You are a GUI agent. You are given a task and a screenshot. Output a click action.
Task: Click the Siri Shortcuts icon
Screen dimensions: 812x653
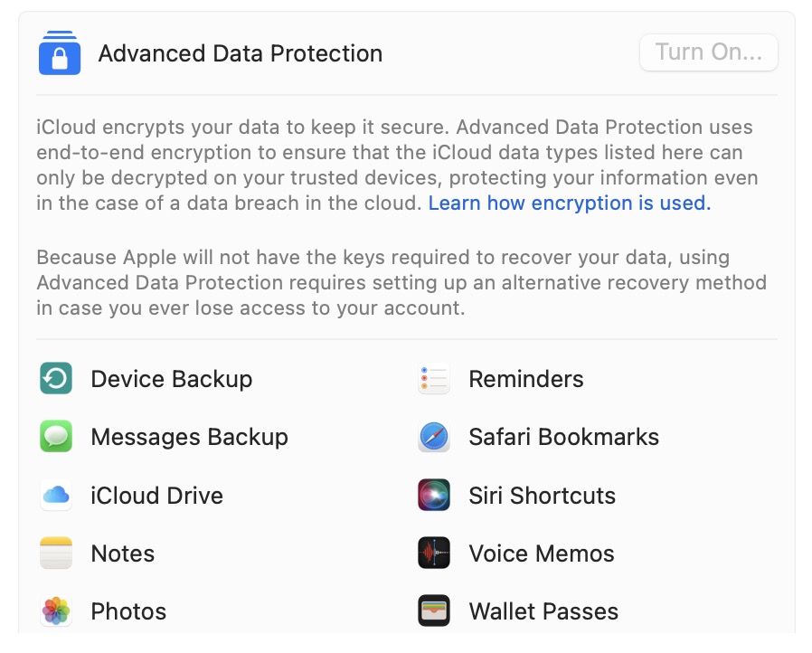click(x=434, y=496)
